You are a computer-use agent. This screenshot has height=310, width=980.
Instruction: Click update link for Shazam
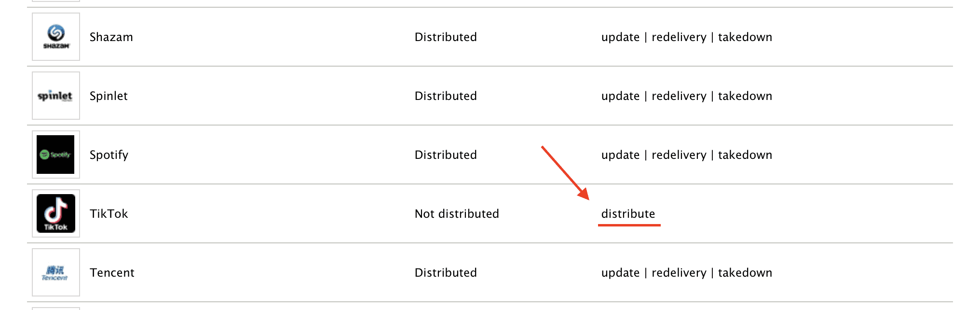point(620,37)
